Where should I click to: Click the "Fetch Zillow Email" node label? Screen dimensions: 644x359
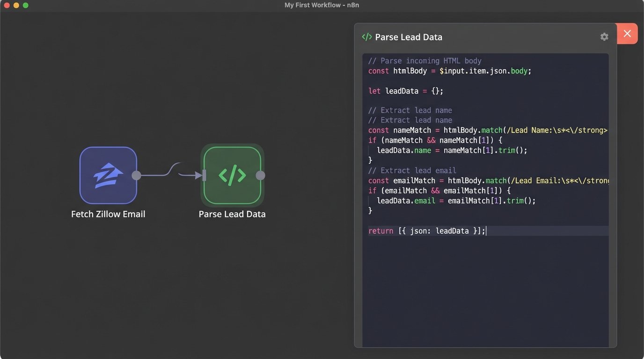click(x=108, y=214)
